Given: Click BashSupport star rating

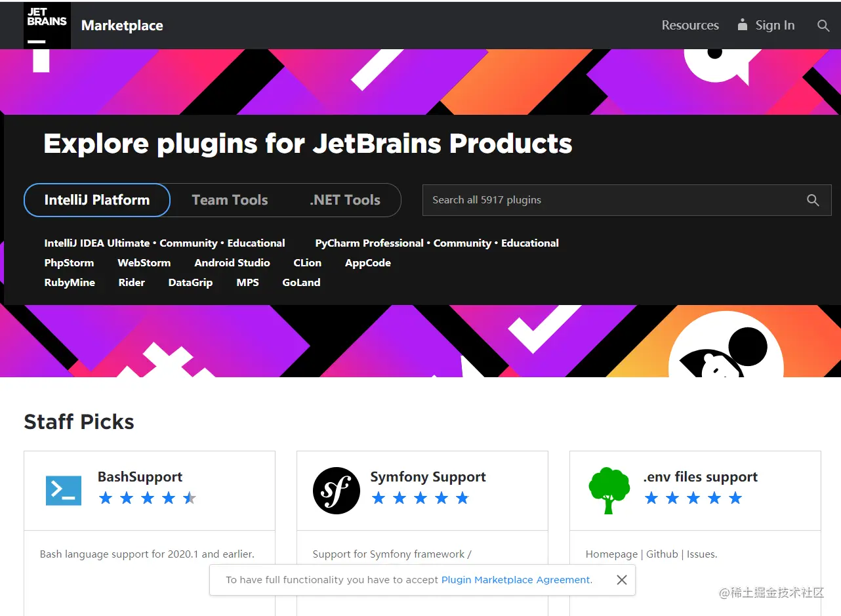Looking at the screenshot, I should coord(148,498).
